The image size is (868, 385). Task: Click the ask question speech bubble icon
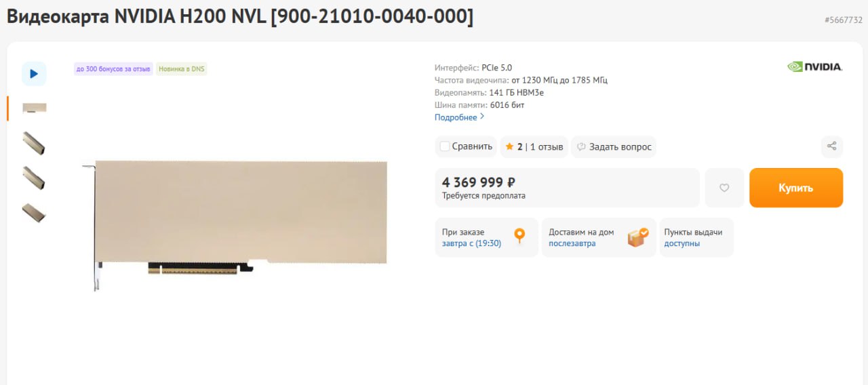pos(581,146)
